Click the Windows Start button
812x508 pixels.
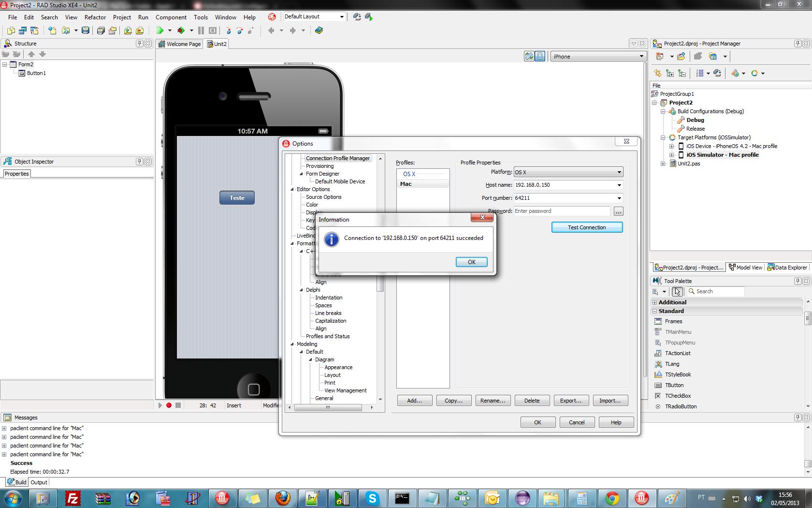coord(13,498)
